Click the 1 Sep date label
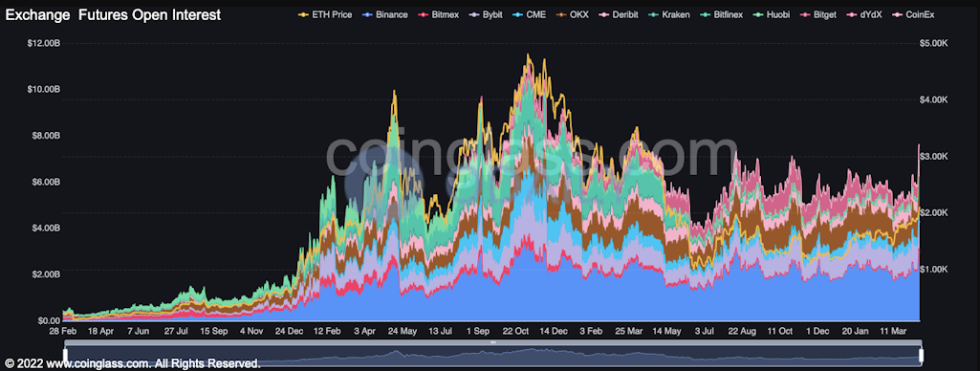 click(x=479, y=331)
